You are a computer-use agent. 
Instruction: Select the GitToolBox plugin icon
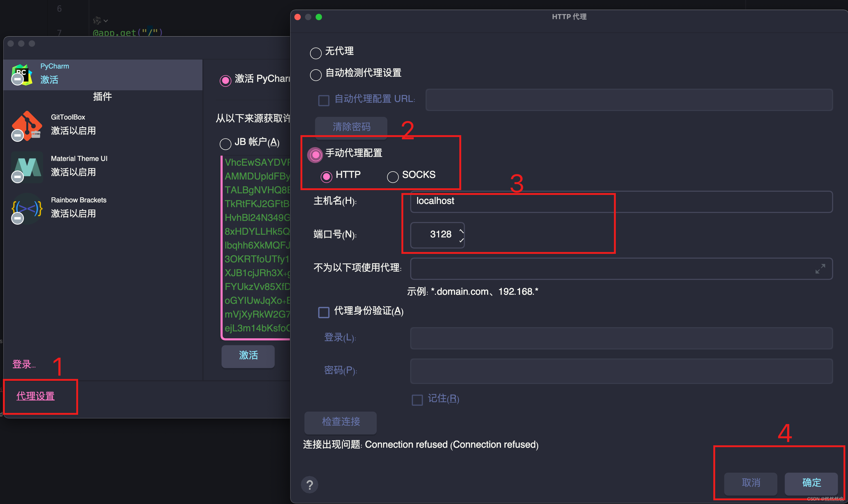click(x=27, y=126)
